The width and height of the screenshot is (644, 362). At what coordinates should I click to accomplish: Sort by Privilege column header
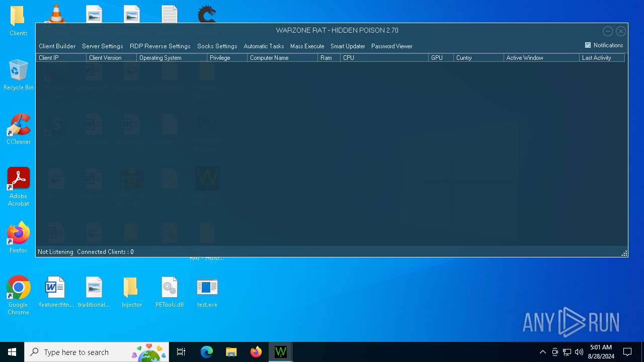227,58
